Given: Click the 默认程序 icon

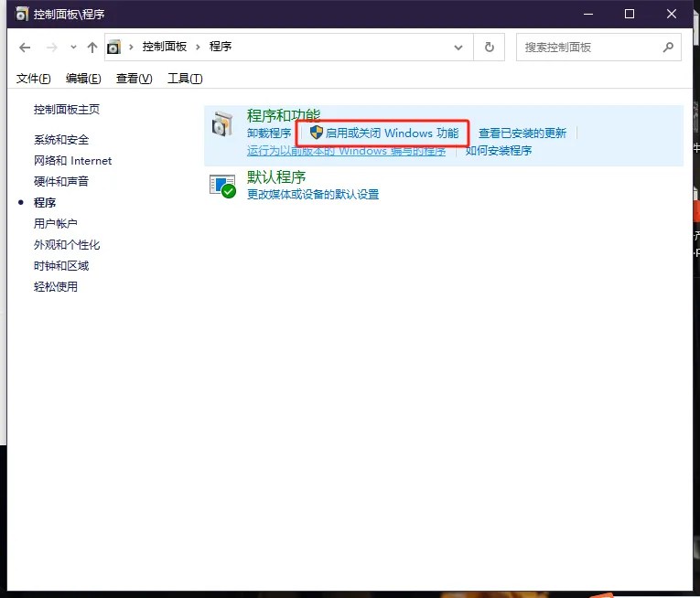Looking at the screenshot, I should [222, 187].
